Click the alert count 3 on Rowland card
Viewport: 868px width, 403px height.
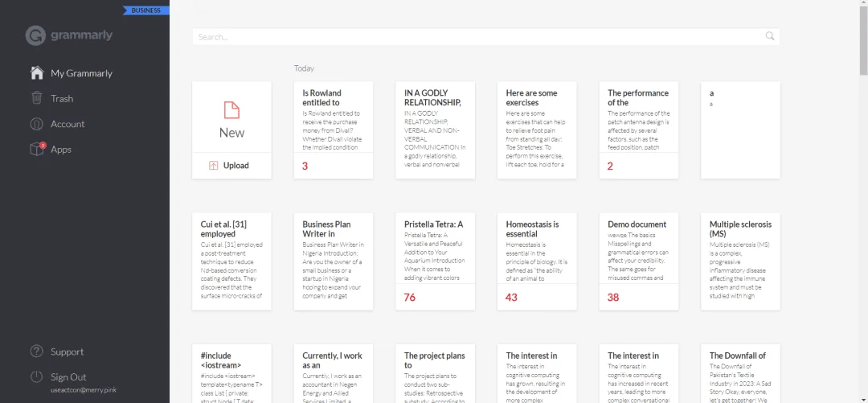tap(305, 166)
